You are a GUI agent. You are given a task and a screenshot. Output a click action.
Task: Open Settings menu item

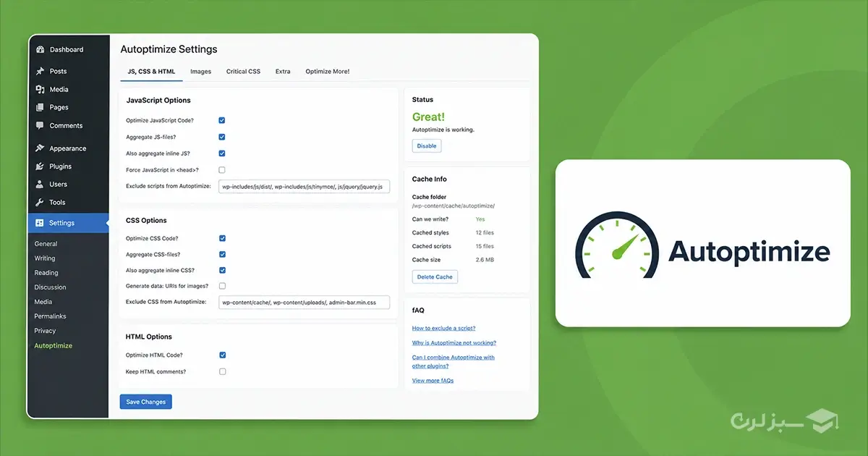[x=67, y=223]
